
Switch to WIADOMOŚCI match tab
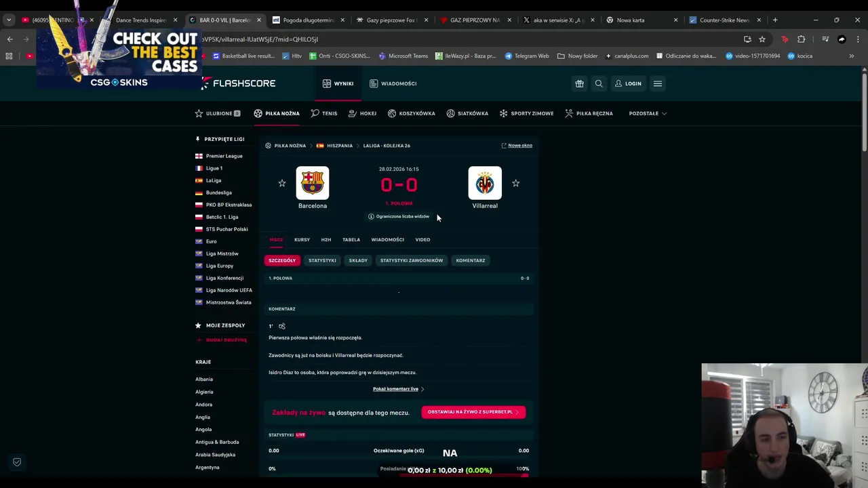(x=387, y=239)
